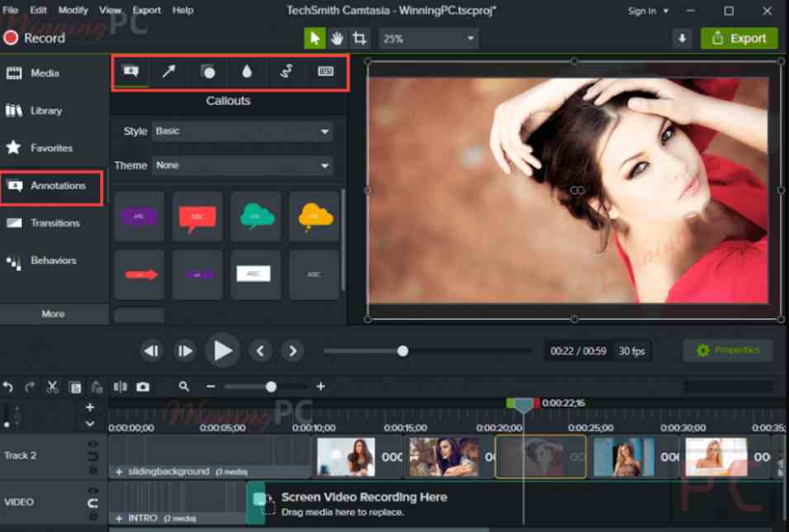This screenshot has height=532, width=789.
Task: Lock Track 2 with its padlock
Action: click(x=93, y=469)
